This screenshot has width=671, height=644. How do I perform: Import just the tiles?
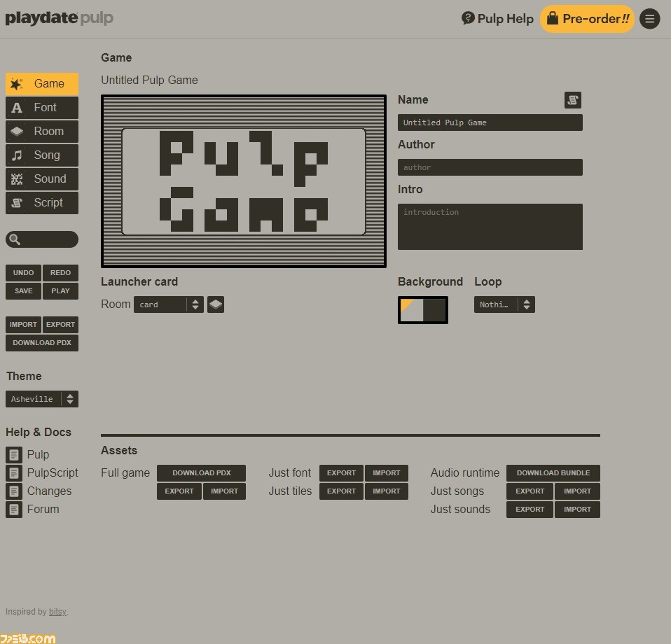(387, 491)
